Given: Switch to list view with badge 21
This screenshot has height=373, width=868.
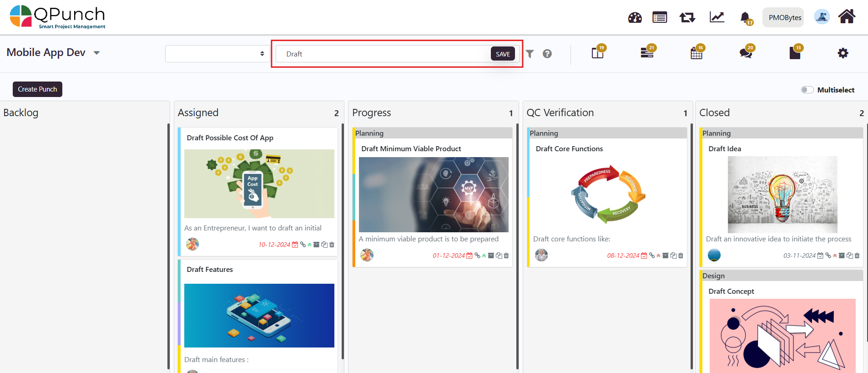Looking at the screenshot, I should click(646, 53).
